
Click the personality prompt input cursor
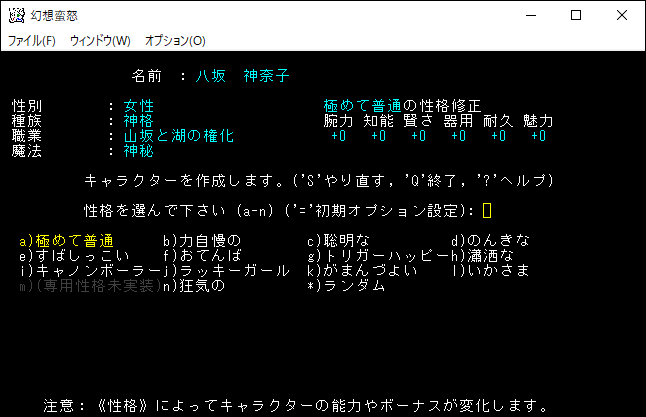[x=487, y=211]
